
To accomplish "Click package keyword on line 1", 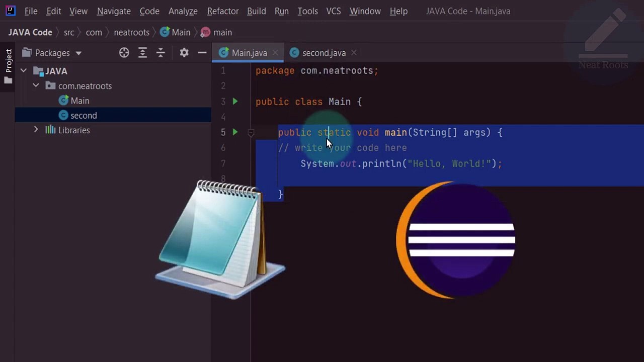I will [x=275, y=71].
